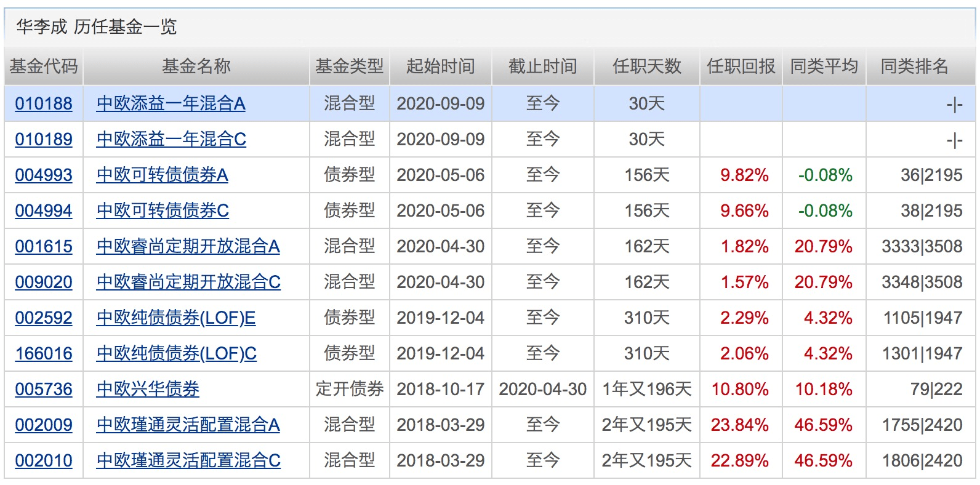The height and width of the screenshot is (485, 980).
Task: Select tenure cell 1年又196天
Action: pos(647,390)
